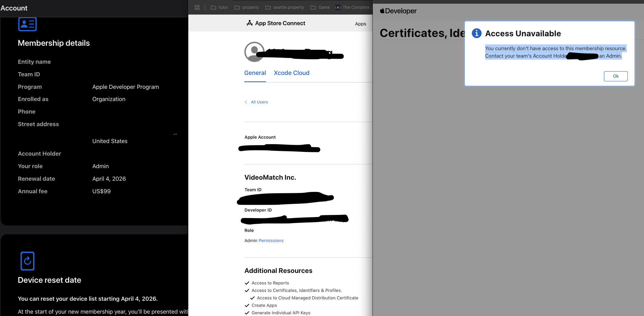Click the All Users back chevron
Image resolution: width=644 pixels, height=316 pixels.
pyautogui.click(x=246, y=102)
